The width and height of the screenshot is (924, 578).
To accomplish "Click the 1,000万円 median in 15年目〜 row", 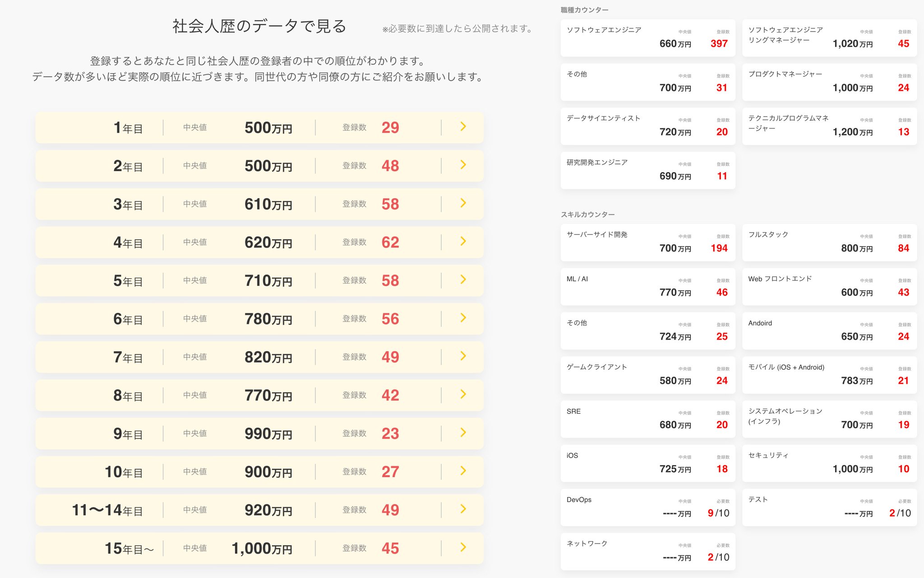I will pyautogui.click(x=262, y=549).
